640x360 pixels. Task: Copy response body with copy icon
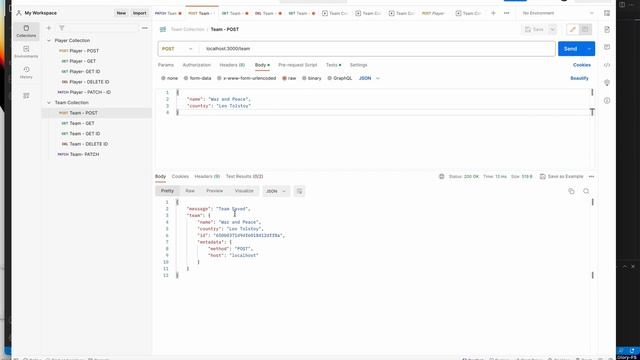coord(571,191)
